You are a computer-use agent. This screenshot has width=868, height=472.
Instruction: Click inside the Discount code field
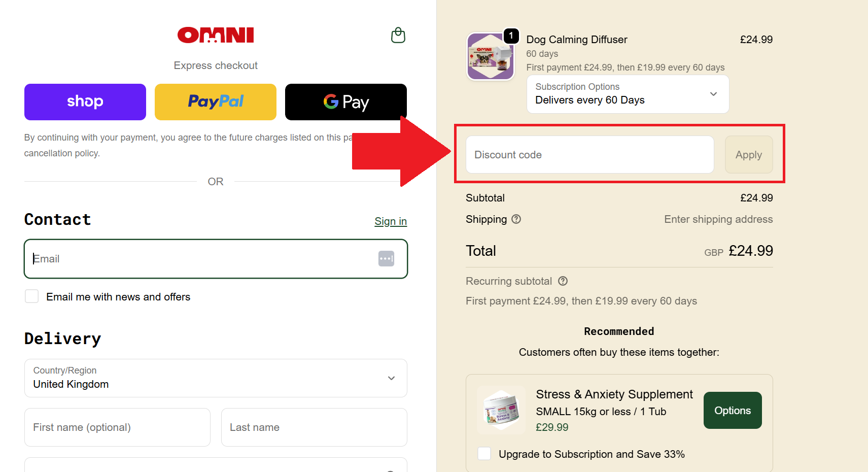point(589,154)
